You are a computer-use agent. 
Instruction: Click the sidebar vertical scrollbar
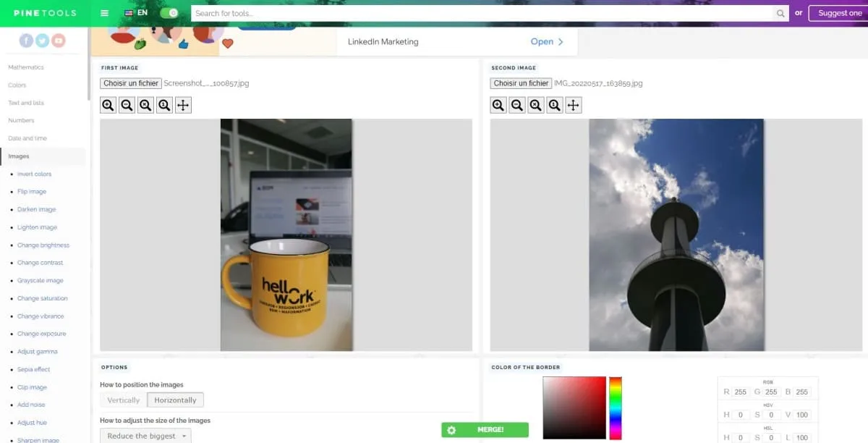pos(88,62)
